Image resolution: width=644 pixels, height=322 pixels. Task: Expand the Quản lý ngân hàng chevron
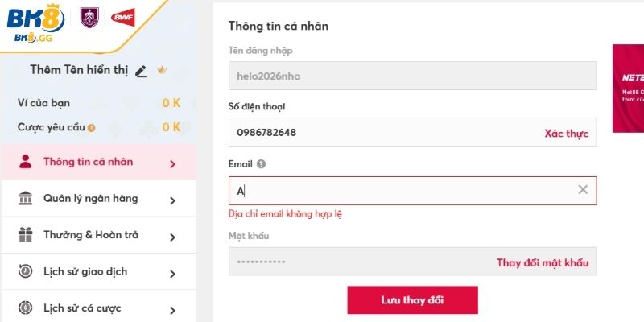[x=172, y=200]
